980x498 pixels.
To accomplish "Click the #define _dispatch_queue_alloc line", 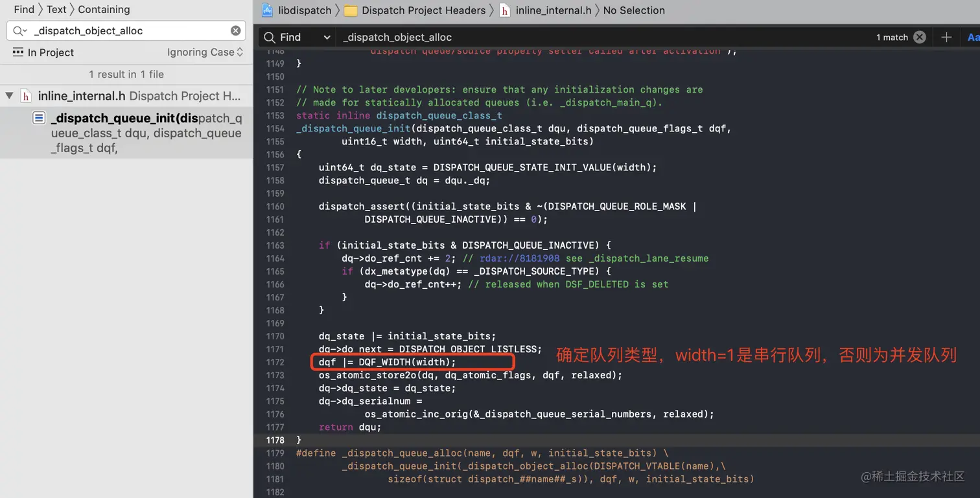I will [482, 453].
